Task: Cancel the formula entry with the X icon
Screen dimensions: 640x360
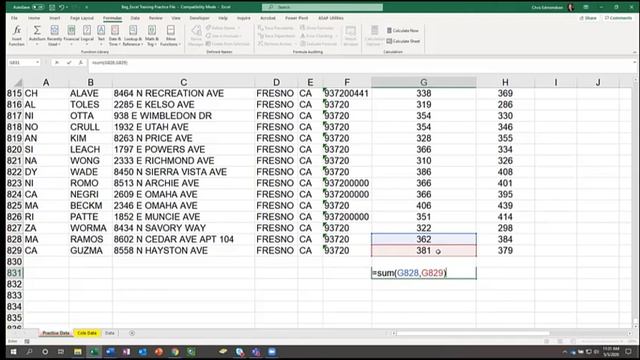Action: tap(57, 62)
